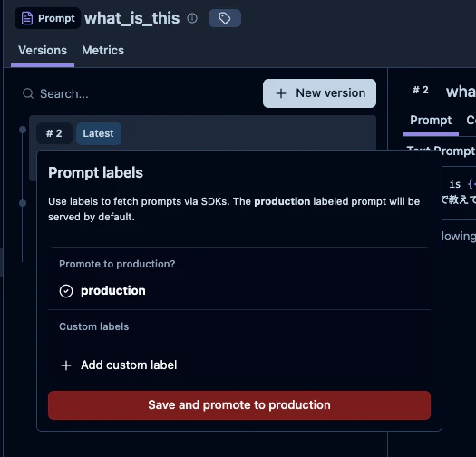
Task: Click the Promote to production? text
Action: (x=117, y=264)
